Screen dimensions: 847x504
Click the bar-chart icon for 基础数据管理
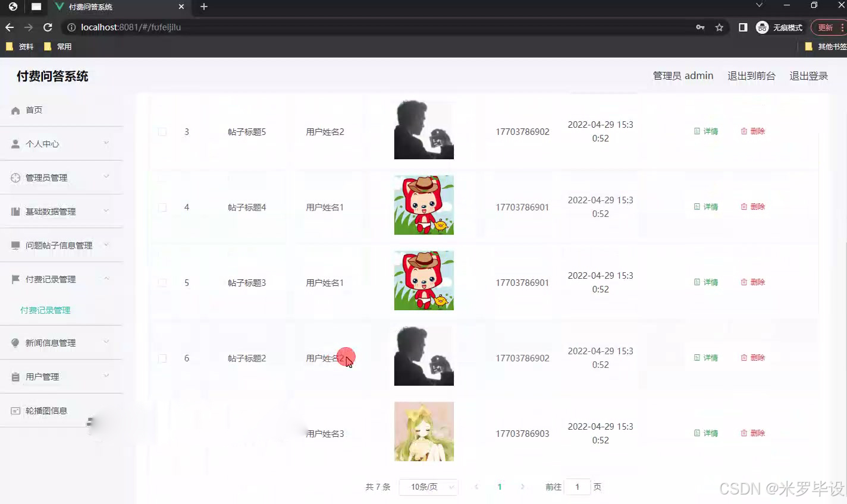click(x=15, y=211)
